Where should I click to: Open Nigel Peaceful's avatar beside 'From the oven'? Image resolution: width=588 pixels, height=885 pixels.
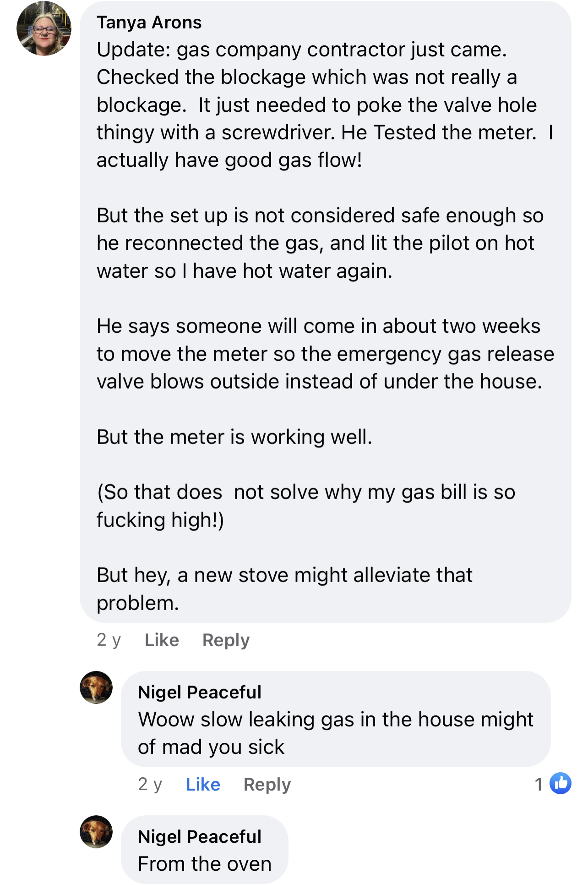click(96, 832)
